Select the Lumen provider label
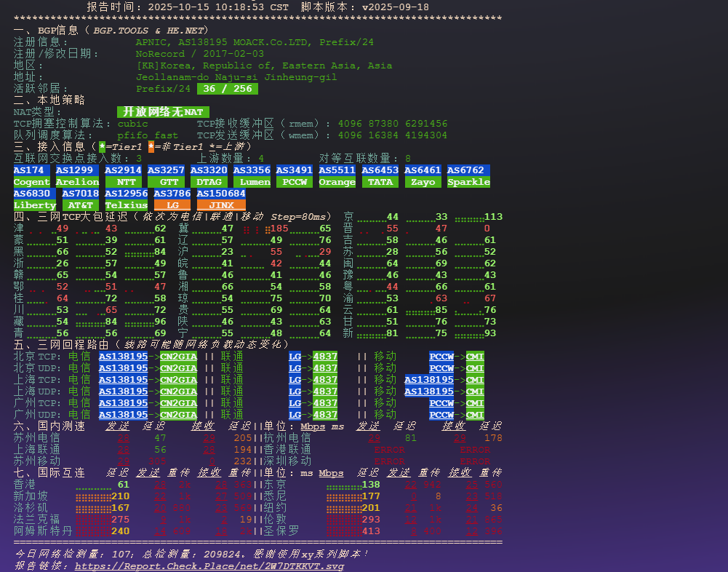This screenshot has height=572, width=728. coord(252,182)
